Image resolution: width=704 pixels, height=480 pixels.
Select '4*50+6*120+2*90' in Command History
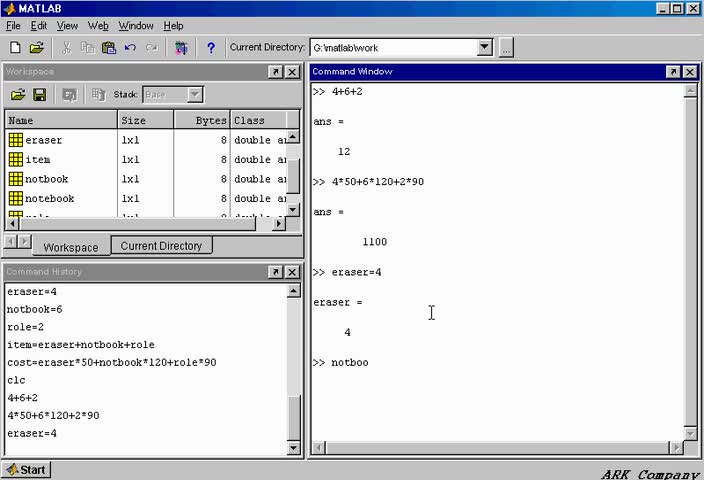tap(53, 415)
